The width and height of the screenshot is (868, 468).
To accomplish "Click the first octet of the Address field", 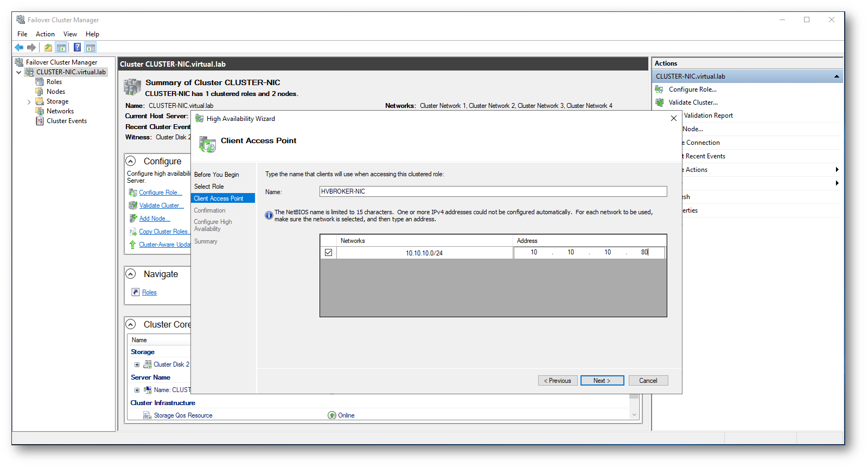I will (534, 252).
